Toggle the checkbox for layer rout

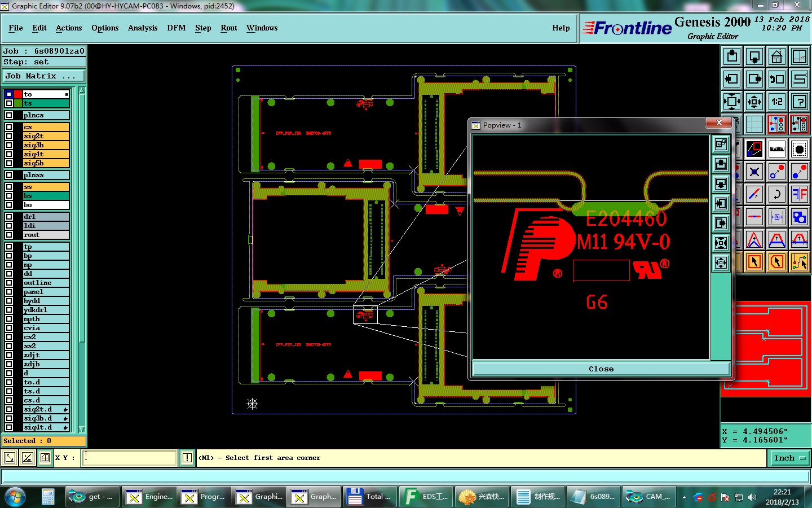[9, 235]
